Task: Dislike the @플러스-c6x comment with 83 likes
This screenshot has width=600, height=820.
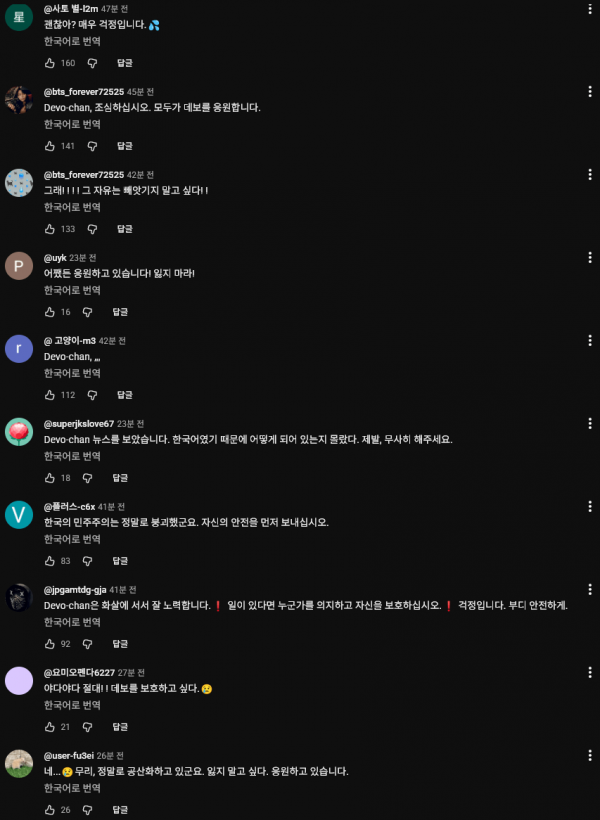Action: (x=87, y=561)
